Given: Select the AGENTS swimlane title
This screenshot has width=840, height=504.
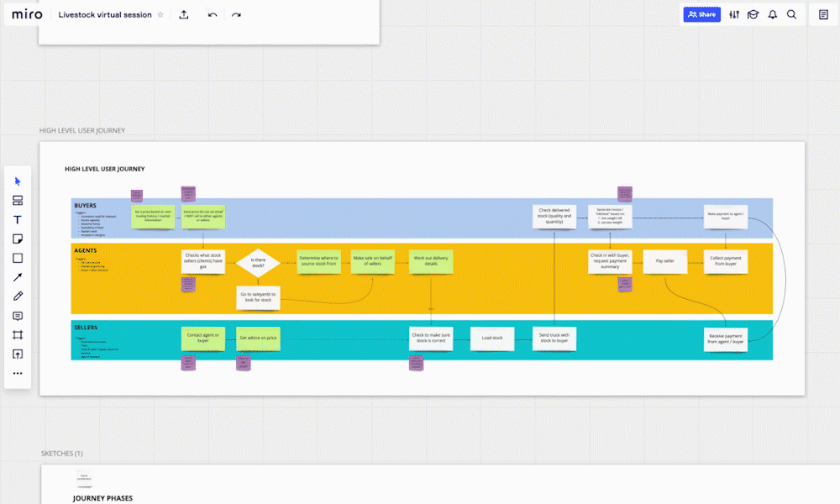Looking at the screenshot, I should point(86,250).
